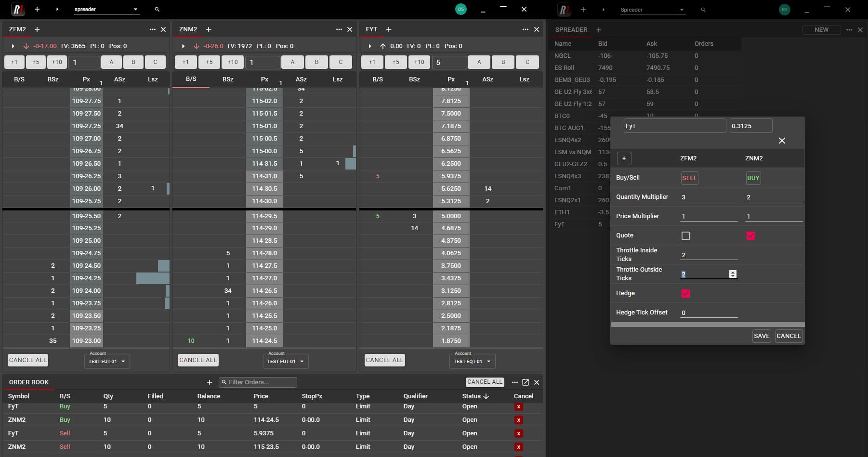
Task: Increment Throttle Outside Ticks with the stepper arrow
Action: [x=733, y=272]
